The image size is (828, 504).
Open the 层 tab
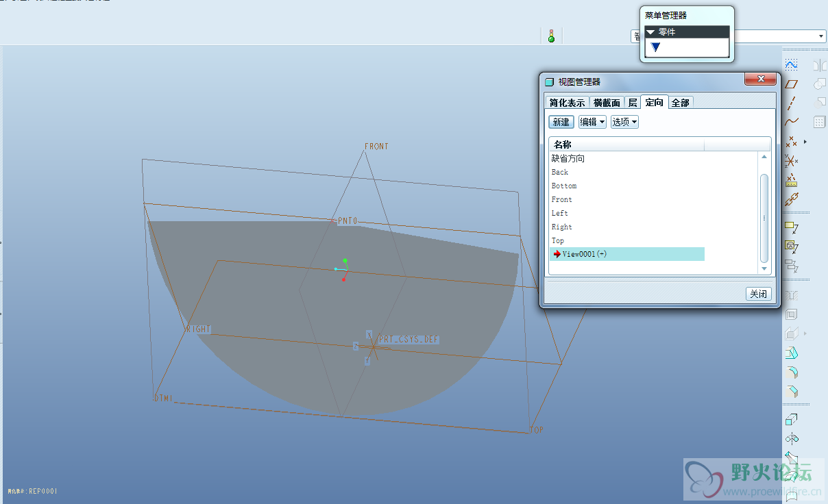click(x=633, y=102)
